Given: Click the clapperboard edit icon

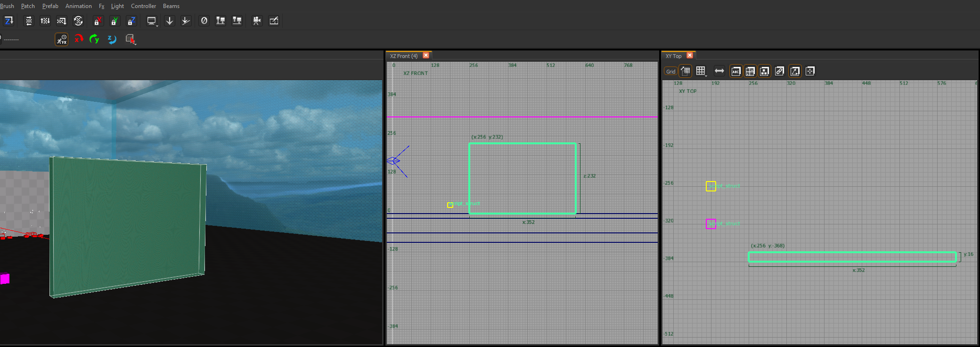Looking at the screenshot, I should [x=274, y=21].
